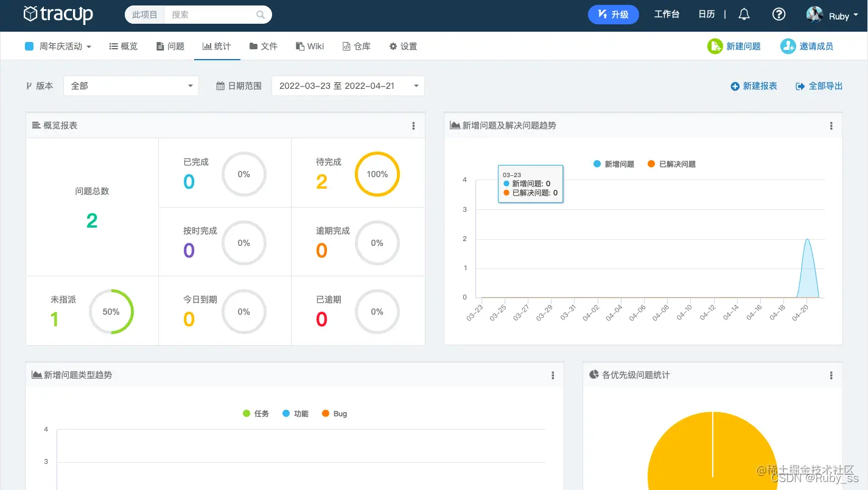The image size is (868, 490).
Task: Click the 按时完成 count 0
Action: [189, 250]
